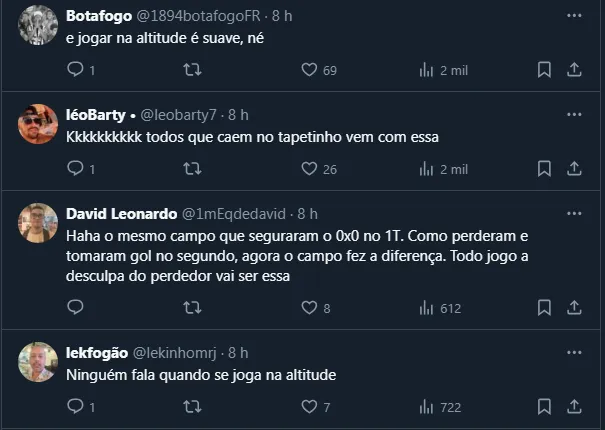The width and height of the screenshot is (605, 430).
Task: Open more options on léoBarty's tweet
Action: point(574,116)
